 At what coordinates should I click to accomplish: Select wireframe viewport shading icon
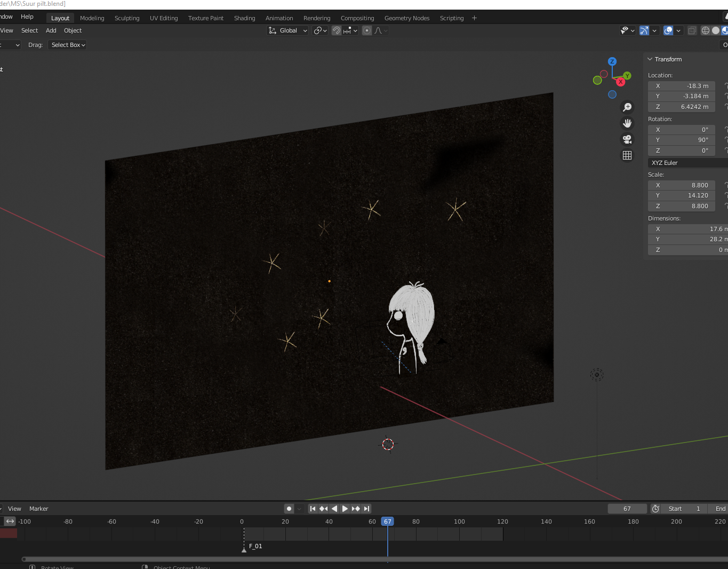click(705, 30)
